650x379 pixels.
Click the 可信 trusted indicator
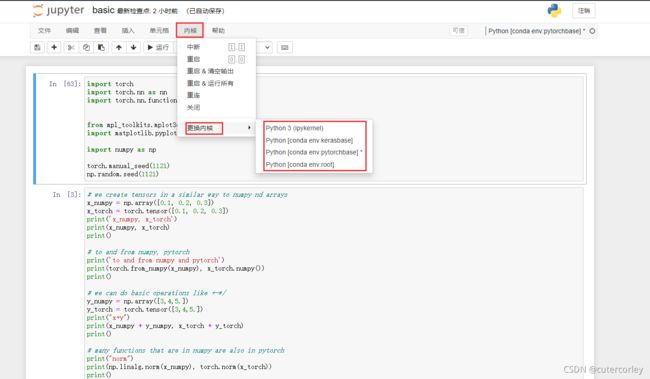click(x=458, y=30)
